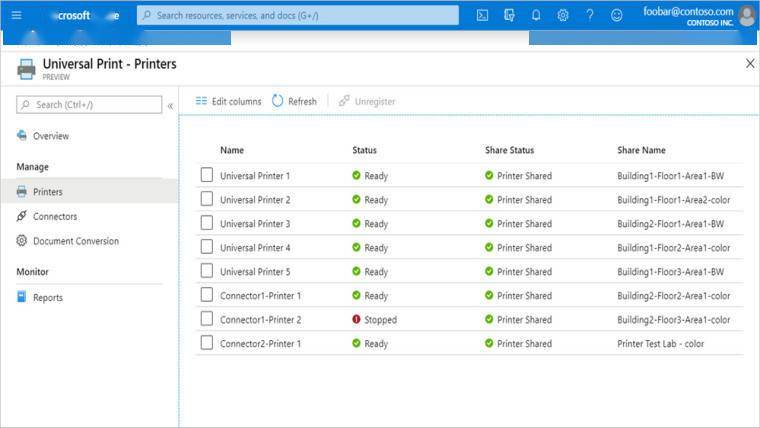
Task: Focus the global search resources box
Action: [x=298, y=15]
